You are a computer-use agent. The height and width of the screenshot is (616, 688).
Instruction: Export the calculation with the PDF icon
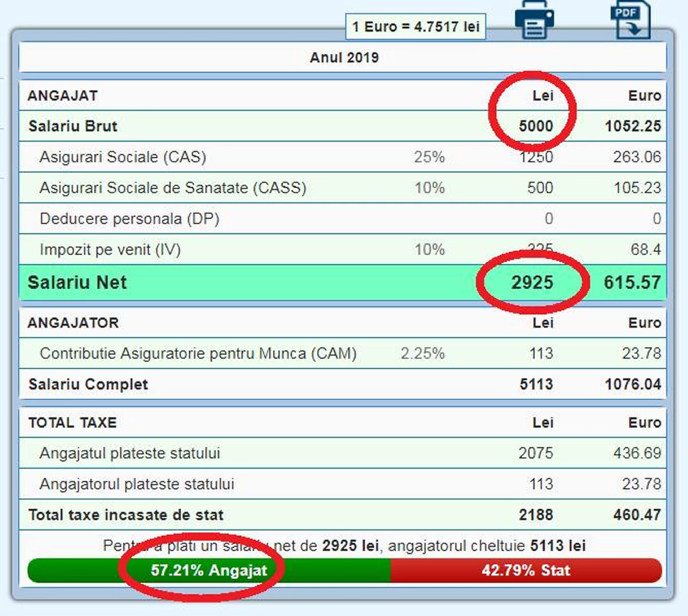[x=630, y=21]
